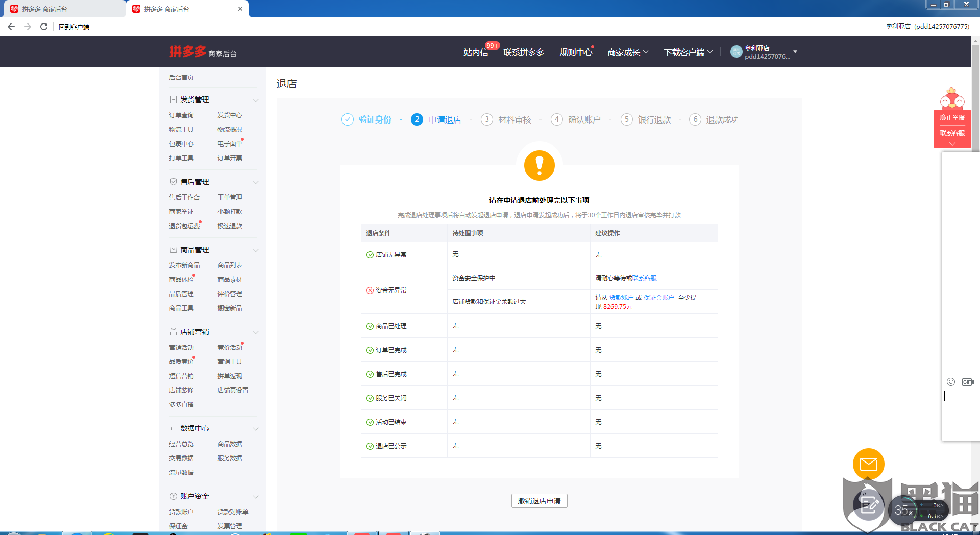Click the 售后管理 shield icon
The height and width of the screenshot is (535, 980).
(x=174, y=182)
